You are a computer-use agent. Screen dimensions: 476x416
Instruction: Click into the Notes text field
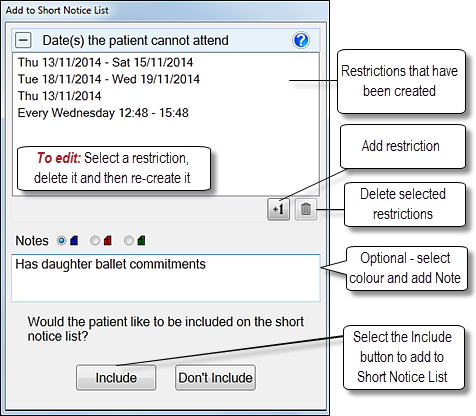(166, 278)
